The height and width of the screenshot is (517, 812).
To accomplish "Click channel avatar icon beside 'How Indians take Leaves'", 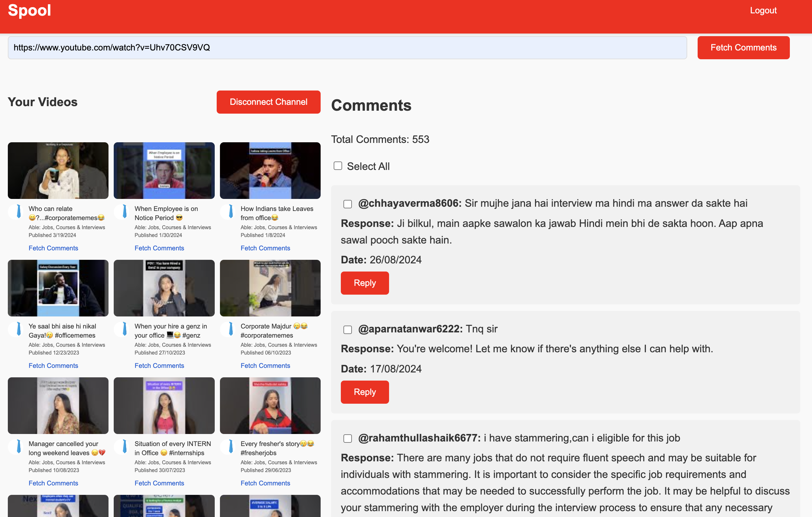I will 228,212.
